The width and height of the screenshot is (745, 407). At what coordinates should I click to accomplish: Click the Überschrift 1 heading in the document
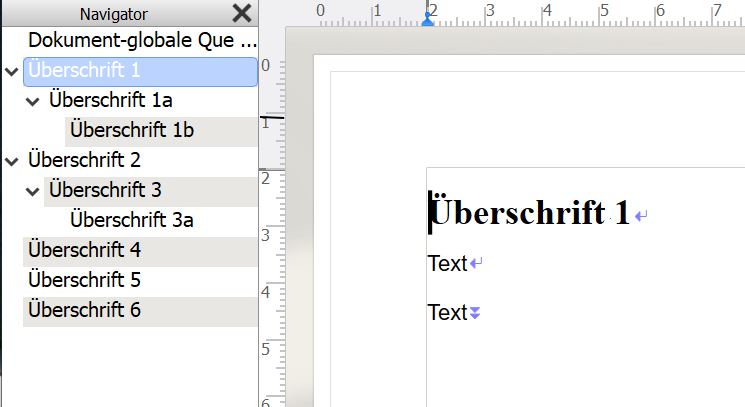(530, 213)
